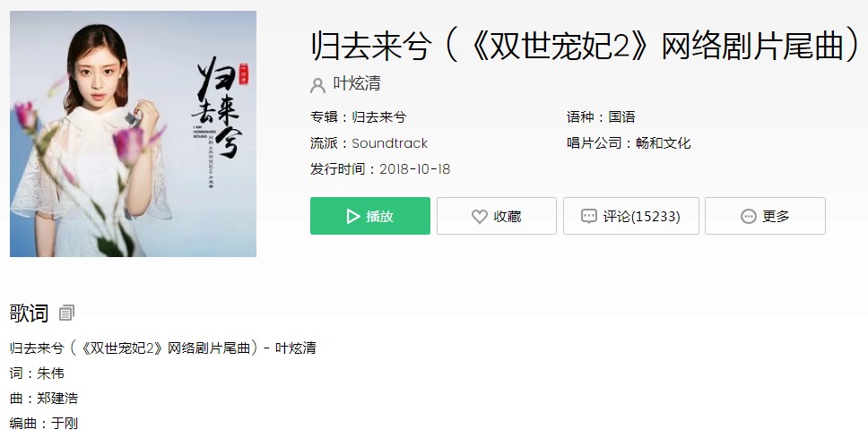Click the composer line 曲：郑建浩
Viewport: 868px width, 438px height.
pos(44,399)
